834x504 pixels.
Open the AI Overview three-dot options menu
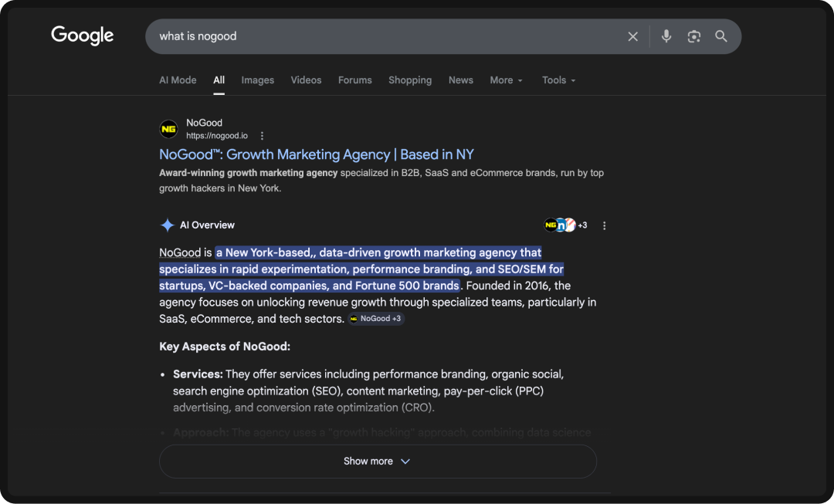coord(604,225)
